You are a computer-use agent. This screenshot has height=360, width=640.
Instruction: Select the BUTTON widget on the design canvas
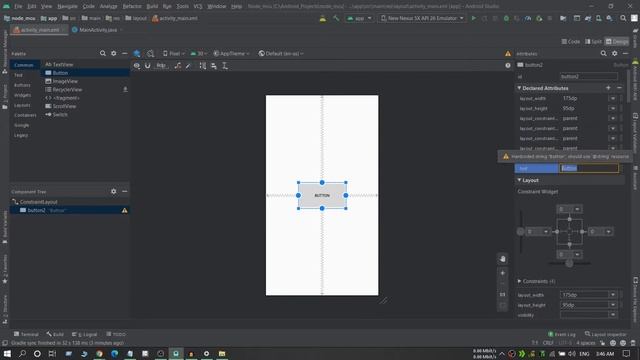pos(322,196)
